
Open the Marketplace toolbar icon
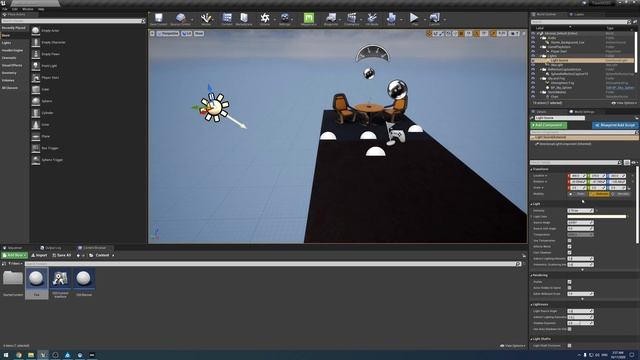tap(244, 18)
